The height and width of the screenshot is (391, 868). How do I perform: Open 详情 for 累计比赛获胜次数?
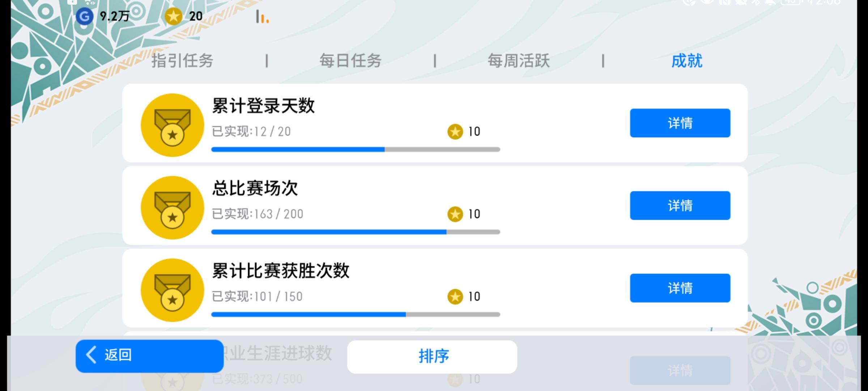pyautogui.click(x=680, y=288)
